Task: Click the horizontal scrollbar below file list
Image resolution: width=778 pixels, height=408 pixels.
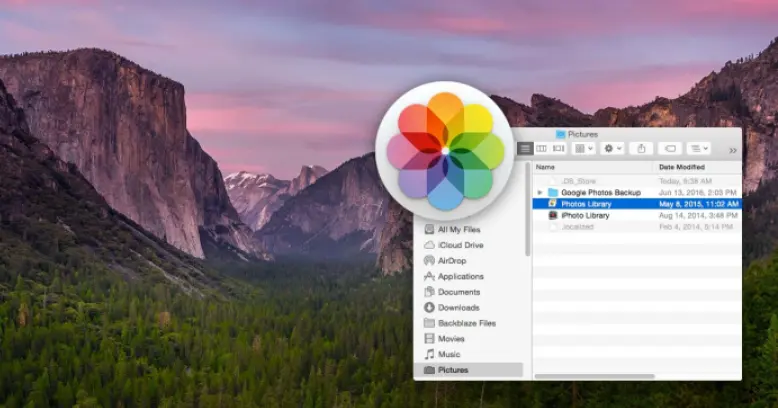Action: [x=594, y=377]
